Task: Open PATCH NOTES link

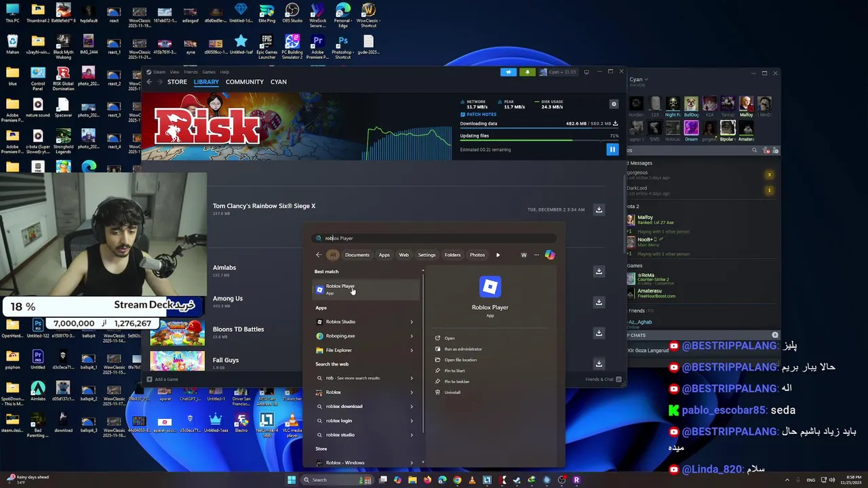Action: coord(479,115)
